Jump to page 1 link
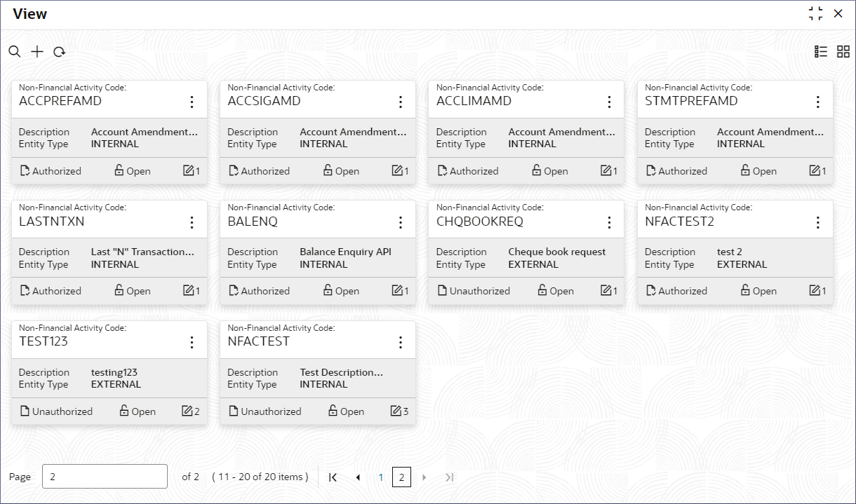This screenshot has height=504, width=856. coord(381,477)
